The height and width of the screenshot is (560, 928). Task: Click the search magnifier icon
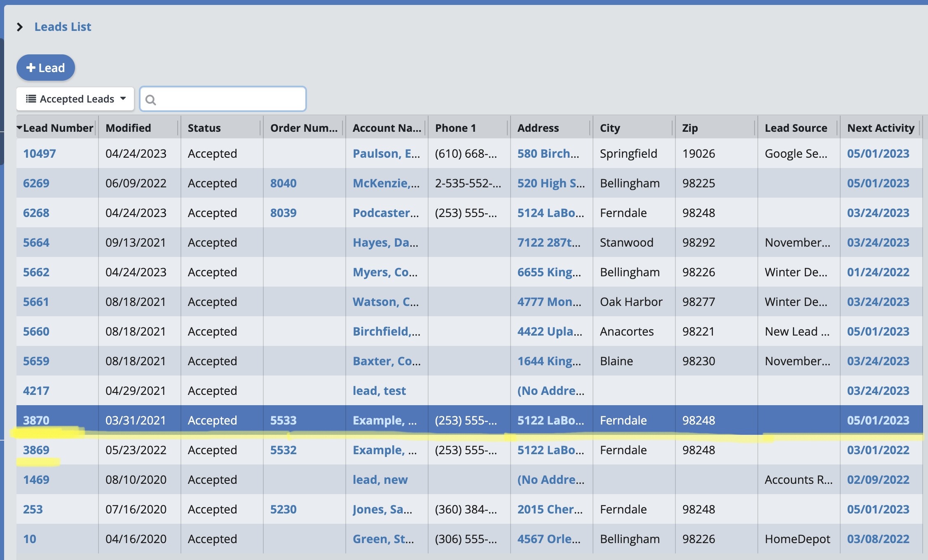click(151, 100)
